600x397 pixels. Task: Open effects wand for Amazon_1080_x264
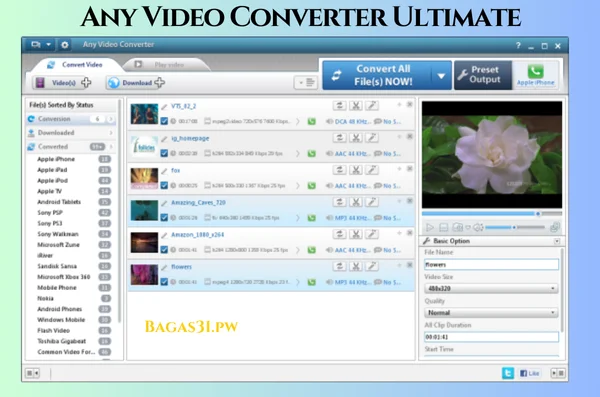coord(372,234)
